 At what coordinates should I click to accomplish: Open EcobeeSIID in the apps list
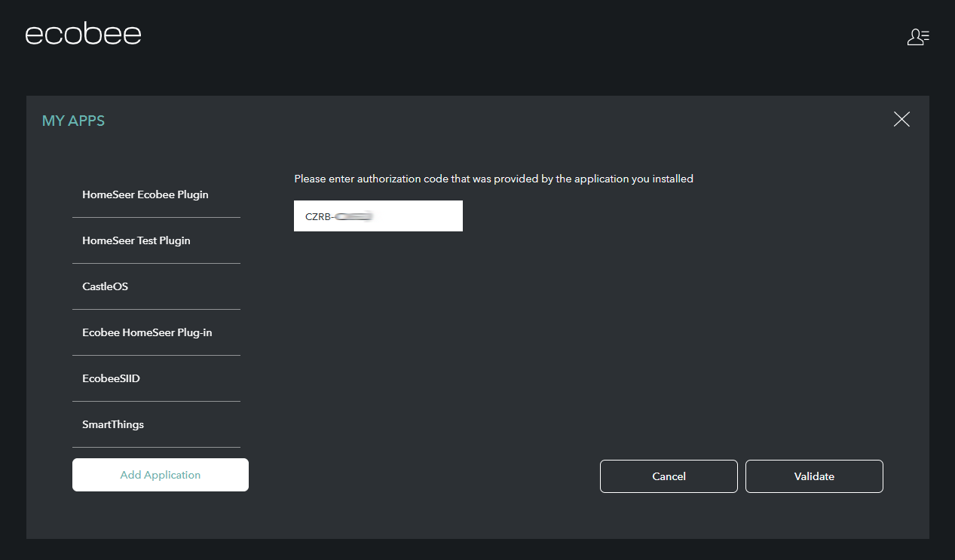[112, 378]
